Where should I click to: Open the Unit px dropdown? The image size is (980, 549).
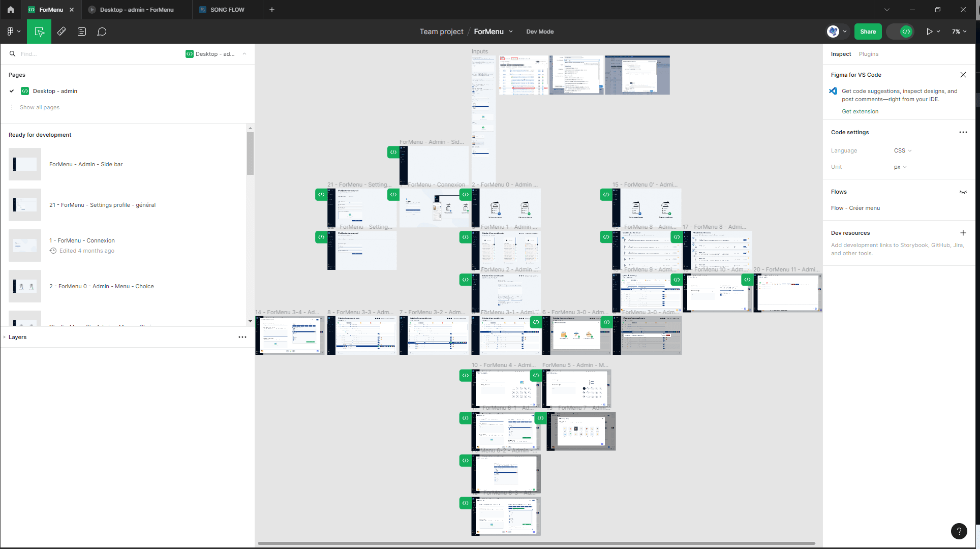(900, 167)
